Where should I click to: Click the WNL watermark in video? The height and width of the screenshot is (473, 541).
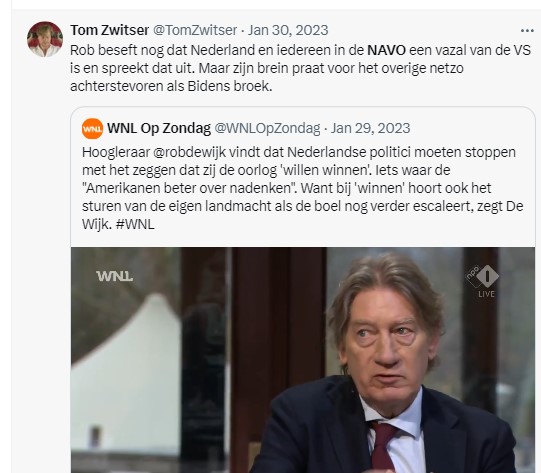coord(114,276)
